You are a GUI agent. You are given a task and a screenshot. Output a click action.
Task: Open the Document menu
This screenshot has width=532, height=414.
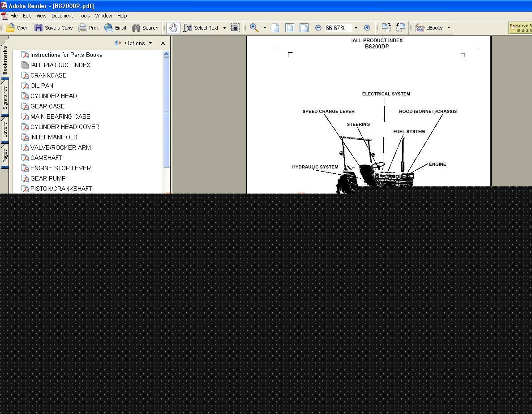pyautogui.click(x=62, y=16)
